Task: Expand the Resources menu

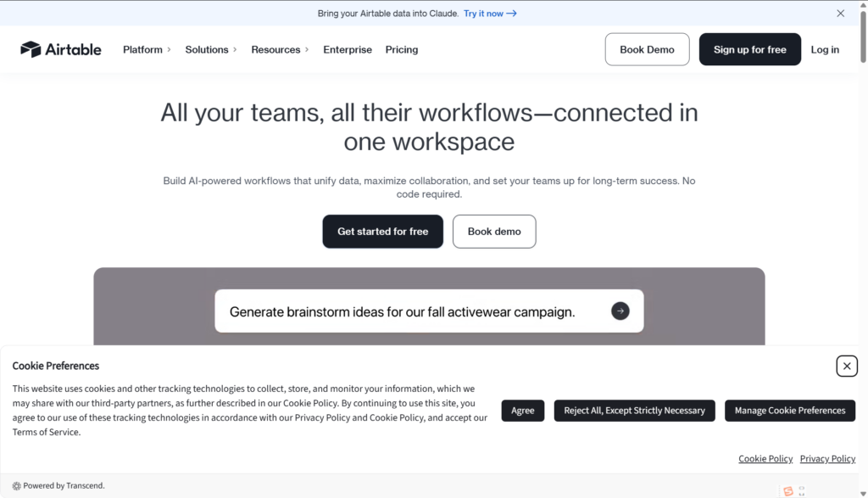Action: pyautogui.click(x=280, y=49)
